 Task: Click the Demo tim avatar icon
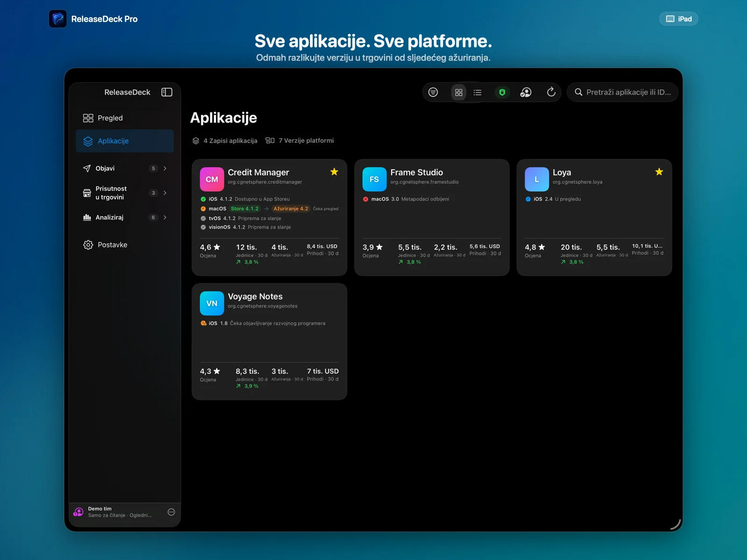pyautogui.click(x=78, y=512)
